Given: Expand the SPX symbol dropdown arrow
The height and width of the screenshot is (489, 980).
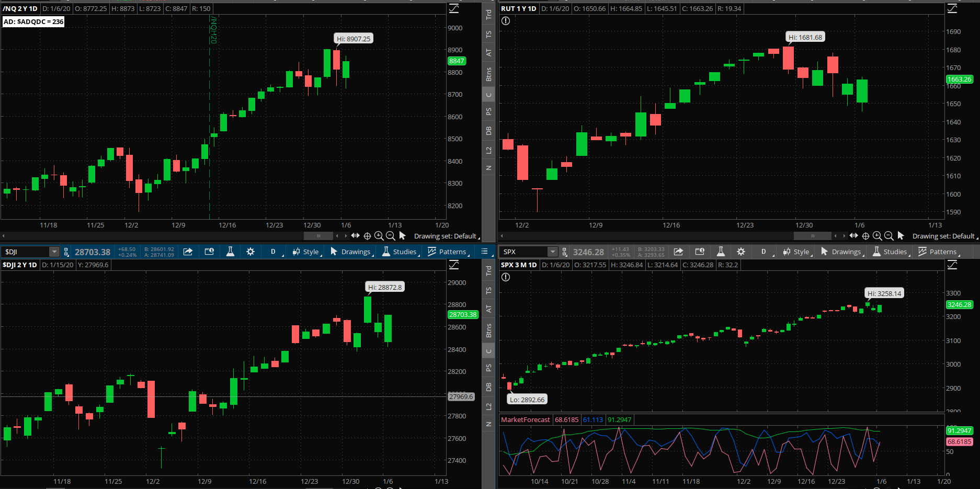Looking at the screenshot, I should (x=553, y=252).
